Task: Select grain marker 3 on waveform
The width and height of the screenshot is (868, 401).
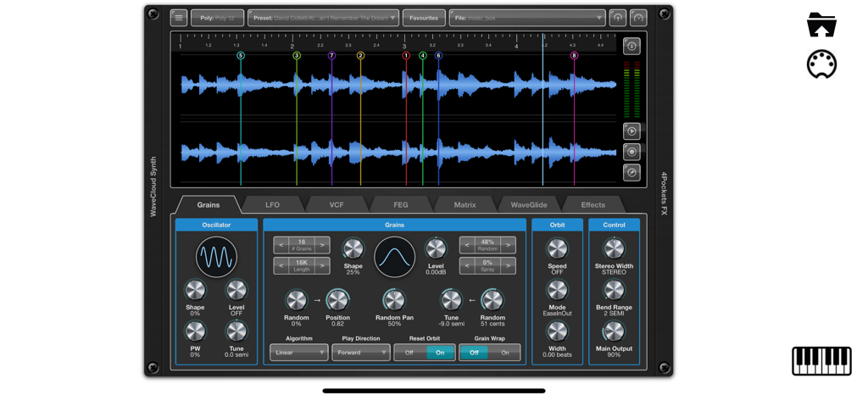Action: [x=297, y=55]
